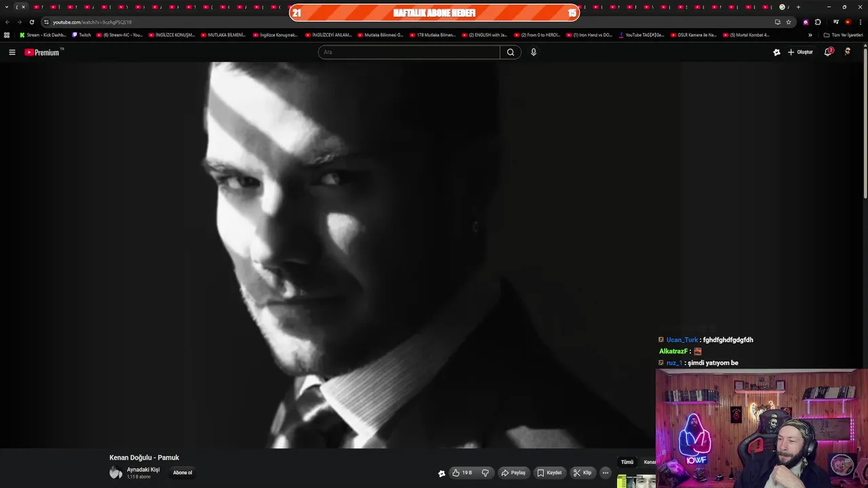The width and height of the screenshot is (868, 488).
Task: Open the Aynadaki Kişi channel avatar
Action: click(x=116, y=473)
